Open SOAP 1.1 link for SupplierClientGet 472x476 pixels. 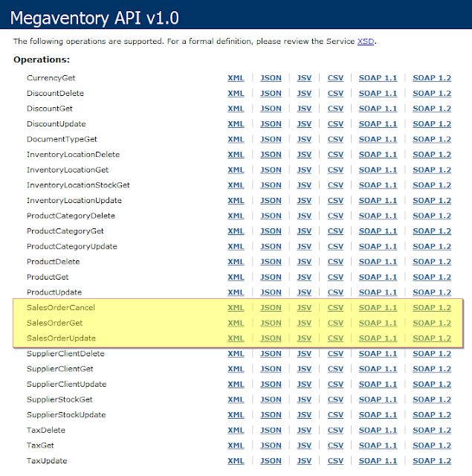tap(378, 369)
